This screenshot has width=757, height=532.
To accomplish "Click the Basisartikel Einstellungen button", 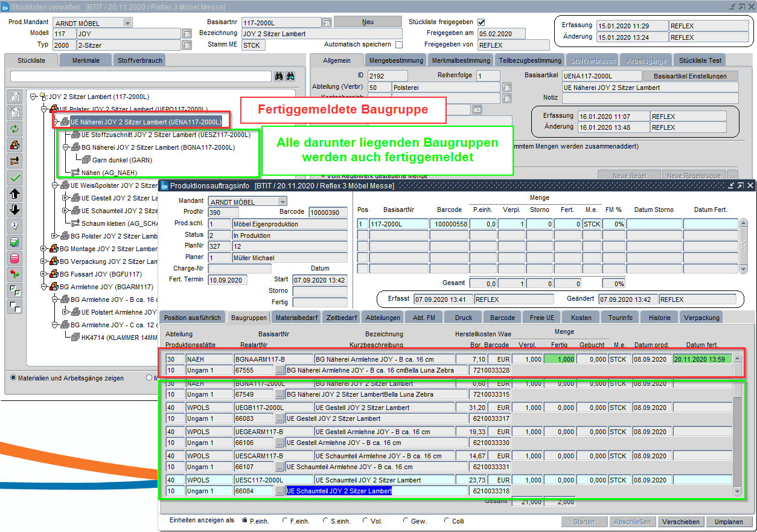I will point(691,76).
